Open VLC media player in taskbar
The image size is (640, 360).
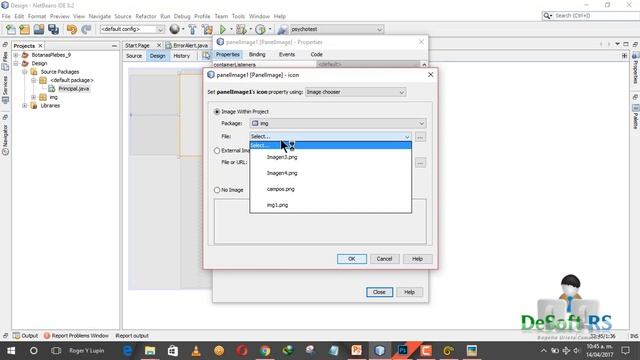click(196, 351)
